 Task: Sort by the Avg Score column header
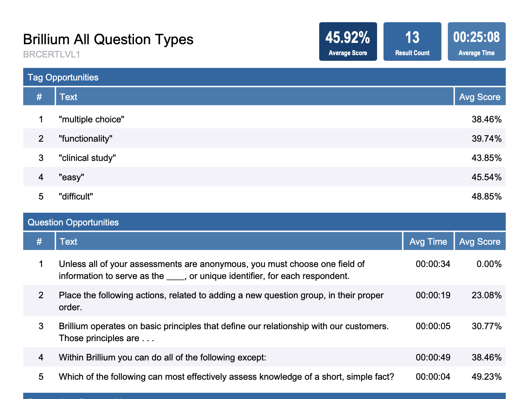pyautogui.click(x=480, y=97)
